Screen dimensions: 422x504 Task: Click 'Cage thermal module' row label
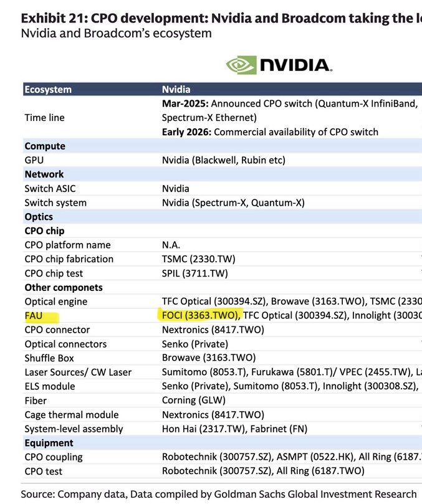click(72, 415)
